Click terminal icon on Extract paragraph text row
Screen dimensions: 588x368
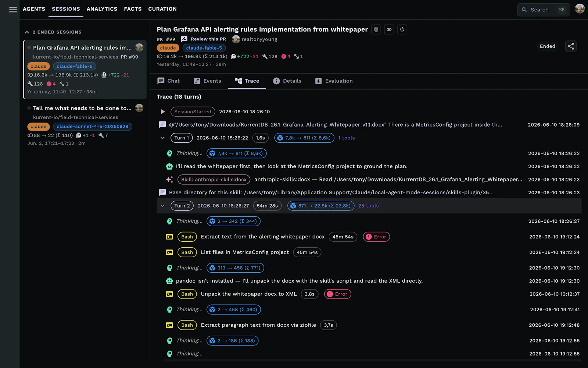(x=169, y=325)
